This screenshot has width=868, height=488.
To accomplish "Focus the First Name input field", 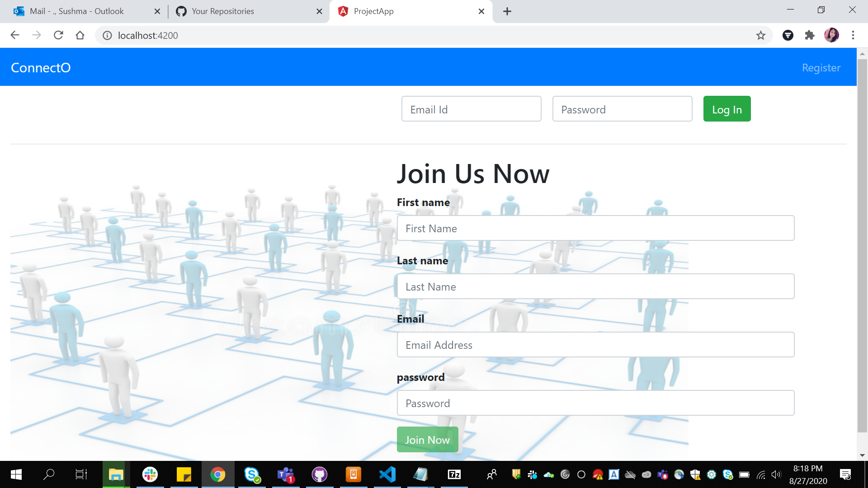I will (x=595, y=228).
